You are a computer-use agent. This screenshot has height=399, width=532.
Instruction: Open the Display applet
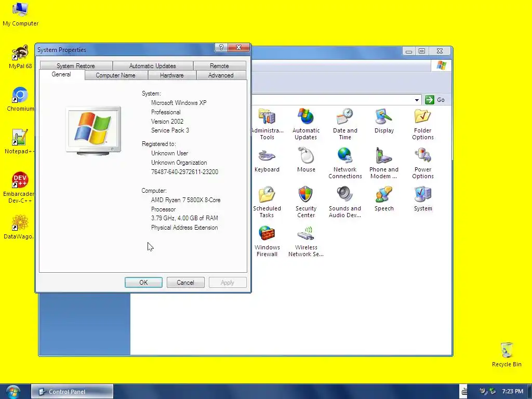point(384,121)
